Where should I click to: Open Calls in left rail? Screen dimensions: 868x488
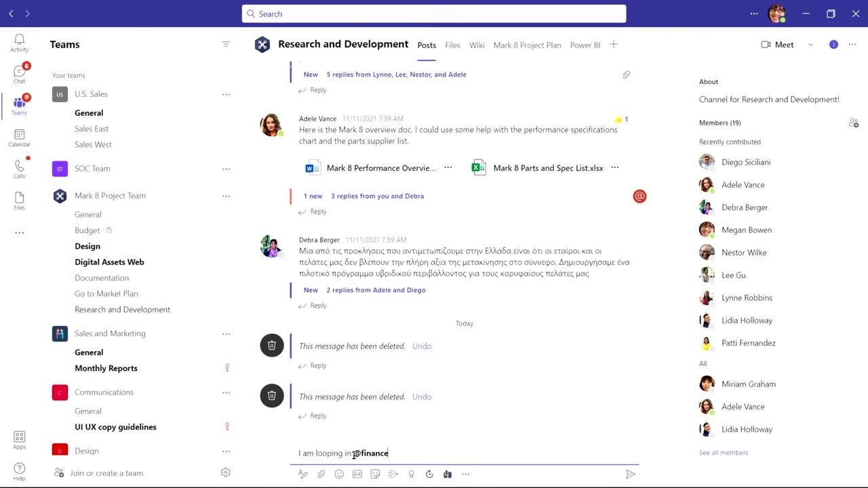pyautogui.click(x=19, y=169)
